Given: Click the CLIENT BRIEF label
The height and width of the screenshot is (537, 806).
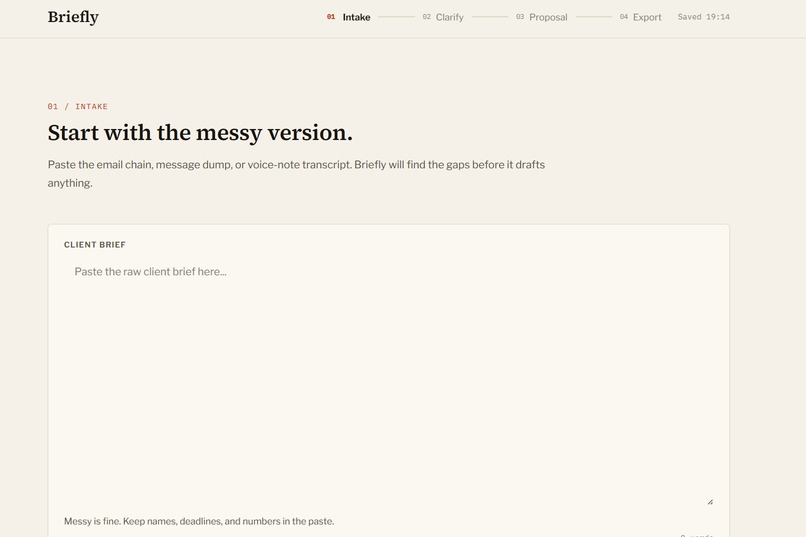Looking at the screenshot, I should (95, 245).
